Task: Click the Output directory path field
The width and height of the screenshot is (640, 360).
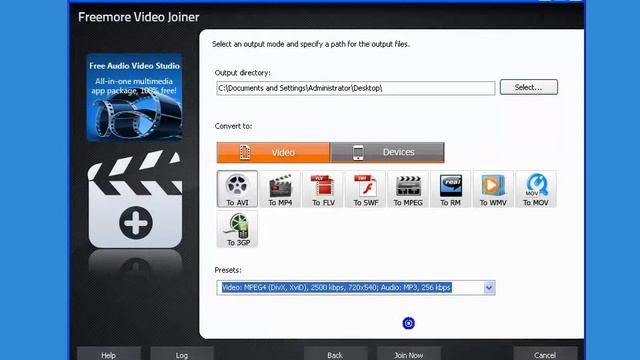Action: pyautogui.click(x=356, y=88)
